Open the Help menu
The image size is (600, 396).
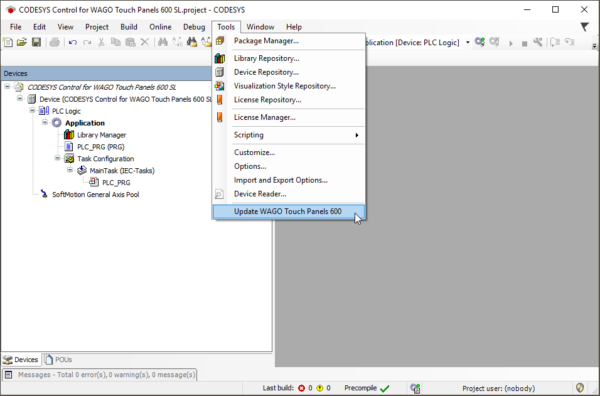(x=294, y=27)
